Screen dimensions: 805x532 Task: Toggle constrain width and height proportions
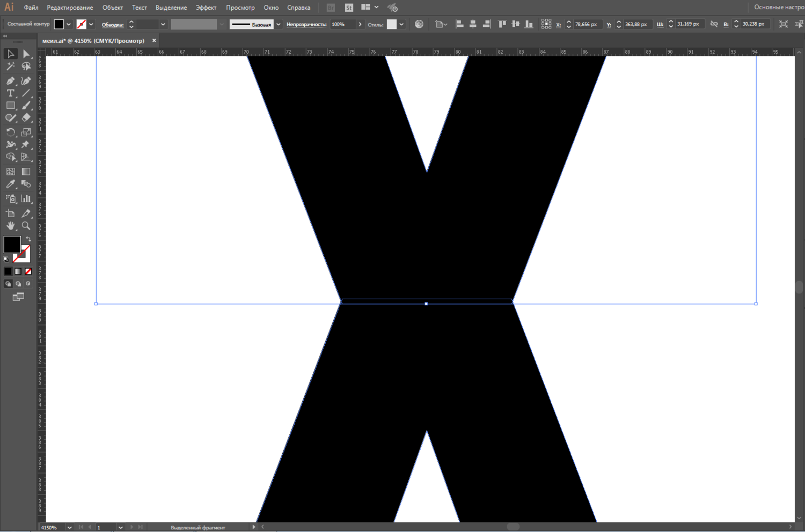pos(714,24)
